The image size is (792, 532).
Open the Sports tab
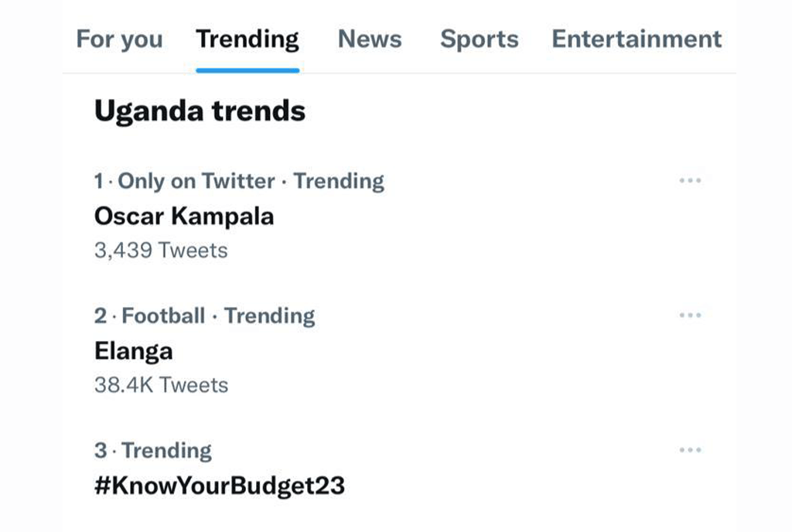pos(479,39)
